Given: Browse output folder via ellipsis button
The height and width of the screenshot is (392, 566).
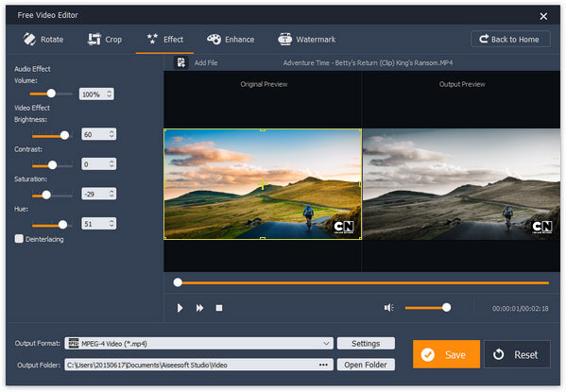Looking at the screenshot, I should (x=323, y=365).
